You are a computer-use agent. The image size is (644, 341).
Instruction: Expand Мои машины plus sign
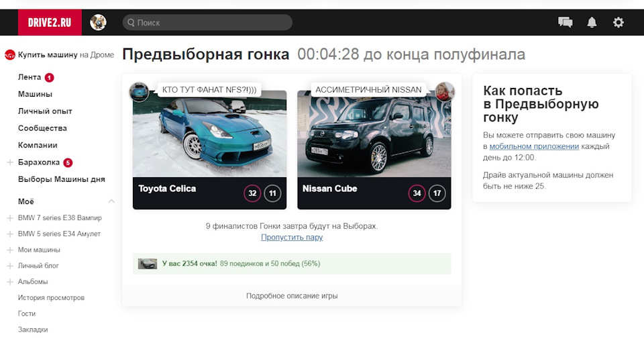click(10, 250)
